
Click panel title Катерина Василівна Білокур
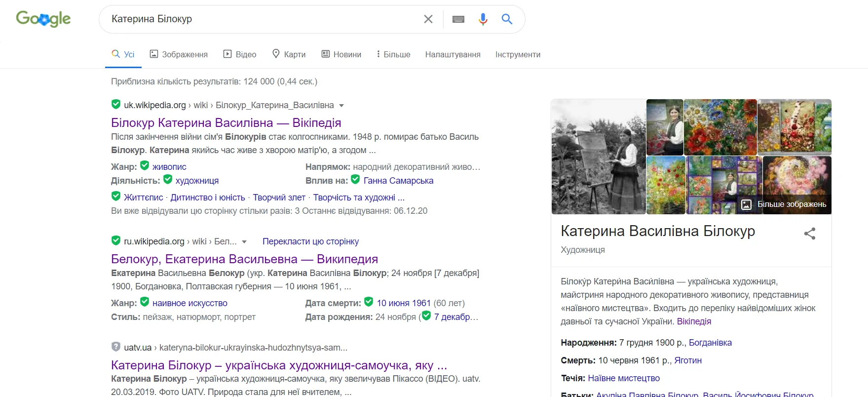point(658,231)
